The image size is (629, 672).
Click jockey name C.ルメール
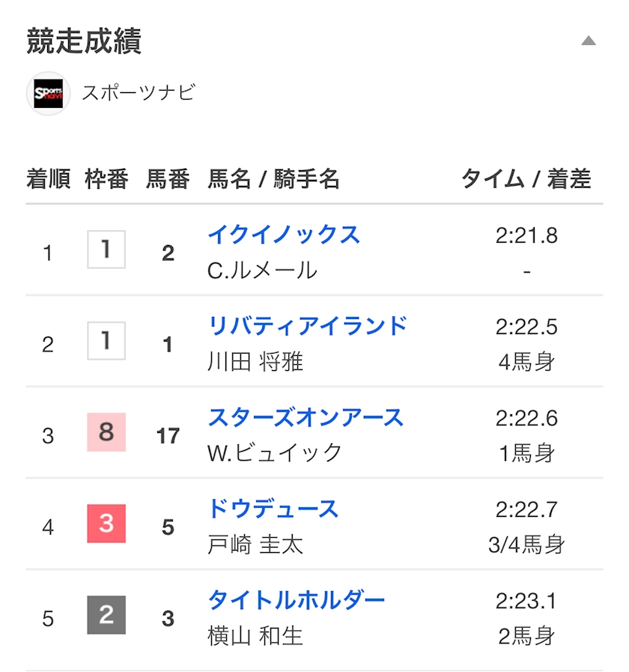pyautogui.click(x=262, y=270)
